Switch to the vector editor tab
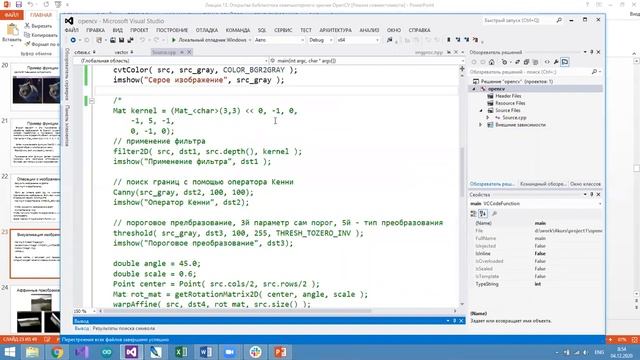The image size is (640, 360). point(121,52)
